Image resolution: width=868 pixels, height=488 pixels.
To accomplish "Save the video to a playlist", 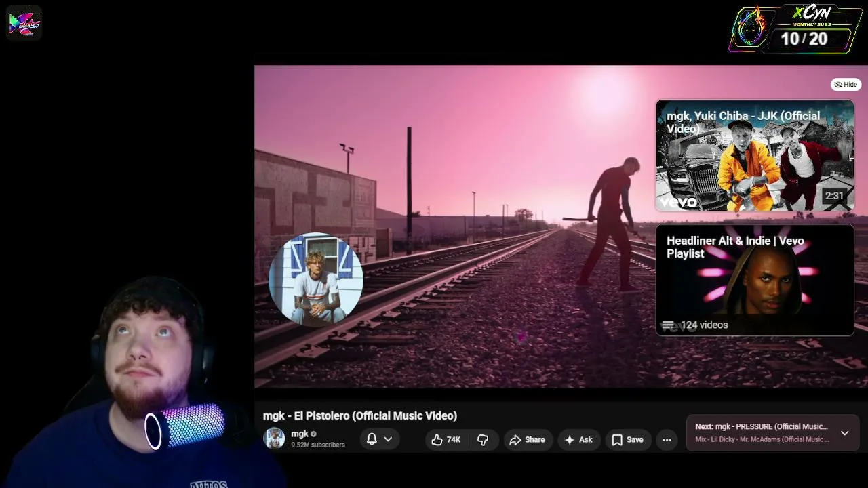I will tap(627, 440).
